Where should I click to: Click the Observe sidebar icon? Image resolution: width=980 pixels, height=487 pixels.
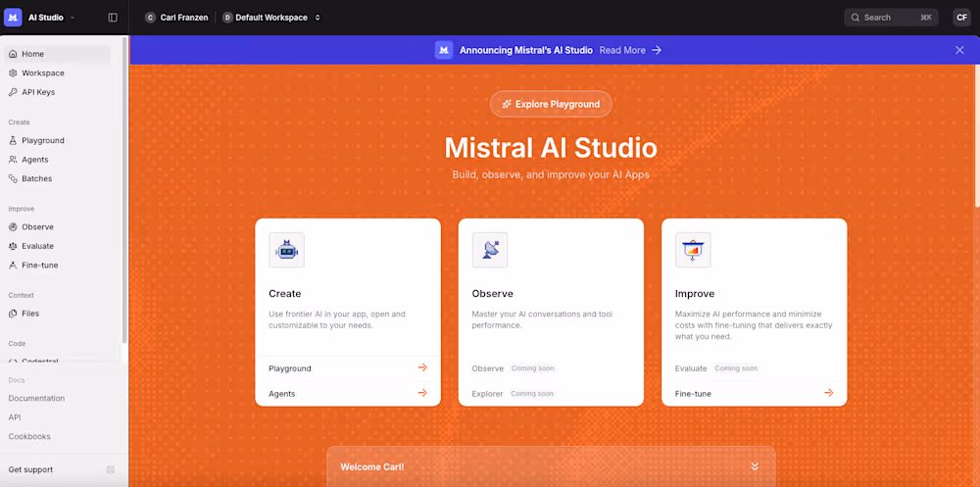(13, 226)
